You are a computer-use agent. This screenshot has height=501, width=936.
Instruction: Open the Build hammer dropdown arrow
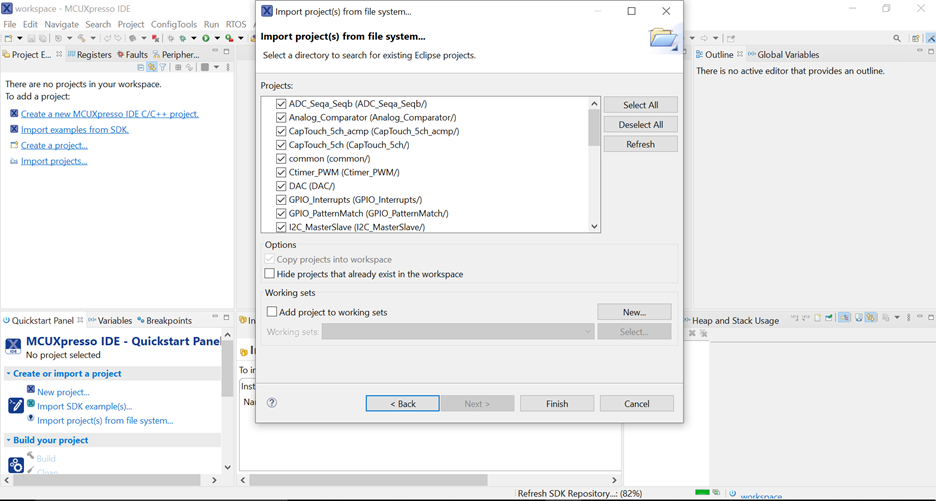pyautogui.click(x=93, y=38)
